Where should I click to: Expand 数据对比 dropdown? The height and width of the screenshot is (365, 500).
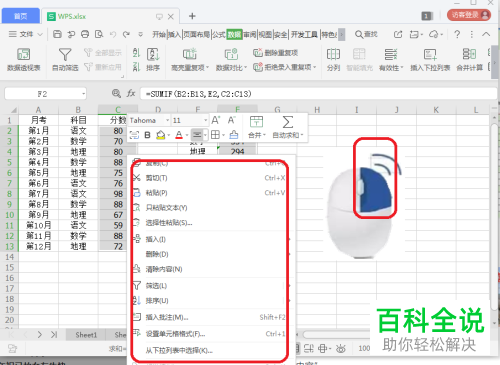point(246,68)
